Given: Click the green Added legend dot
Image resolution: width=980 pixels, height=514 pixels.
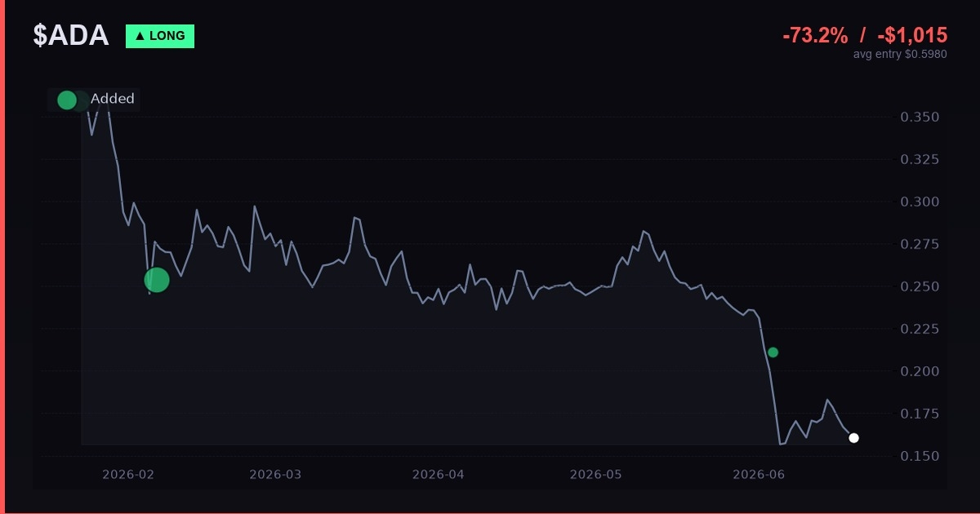Looking at the screenshot, I should (x=67, y=100).
